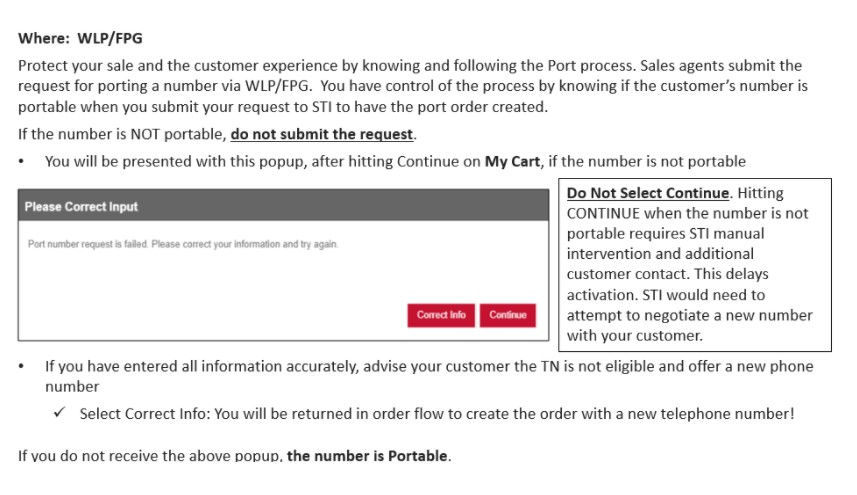Click the port number request failed message

tap(183, 244)
